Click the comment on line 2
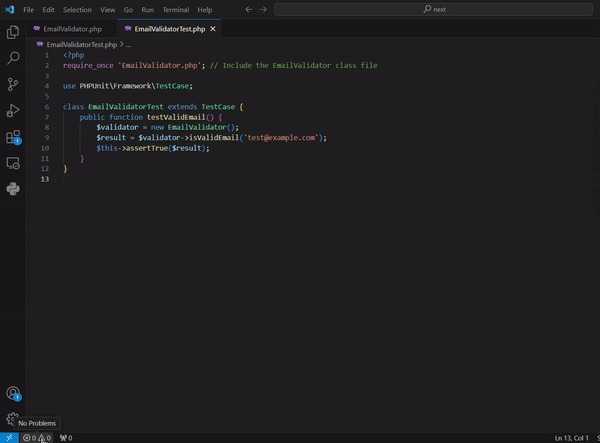 tap(293, 65)
